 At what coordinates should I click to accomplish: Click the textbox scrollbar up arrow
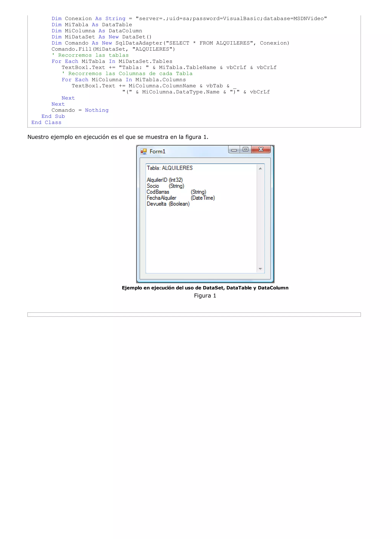coord(260,169)
